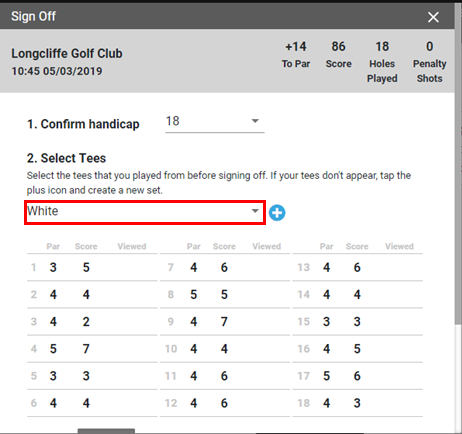462x434 pixels.
Task: Click the +14 To Par summary
Action: pos(296,55)
